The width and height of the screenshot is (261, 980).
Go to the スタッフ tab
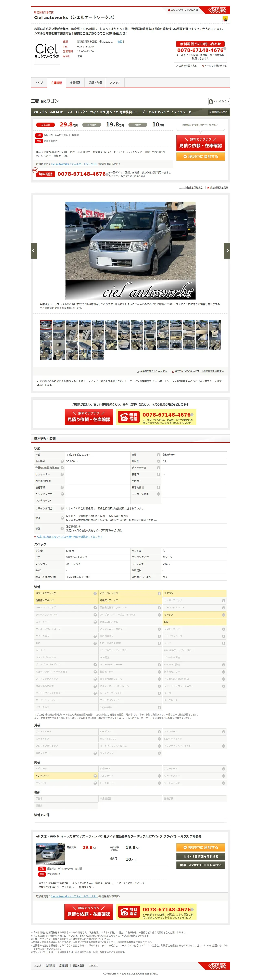coord(115,82)
